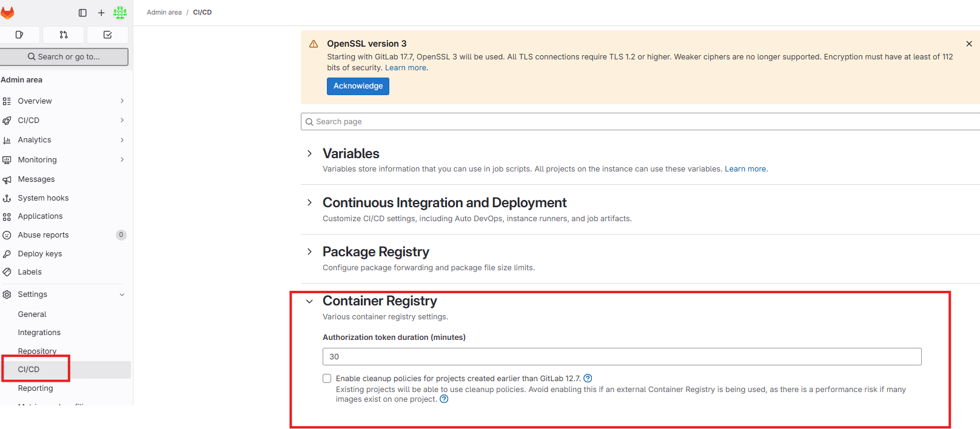Click CI/CD breadcrumb link

point(202,12)
